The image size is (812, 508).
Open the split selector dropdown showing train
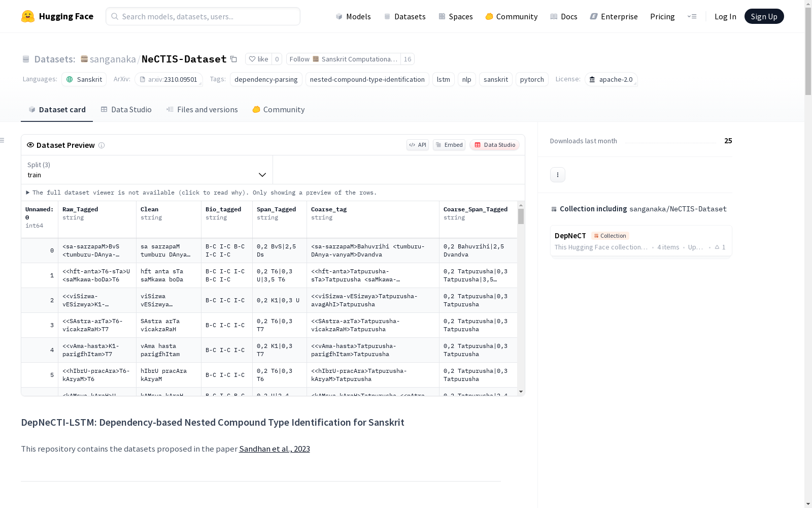pos(147,170)
